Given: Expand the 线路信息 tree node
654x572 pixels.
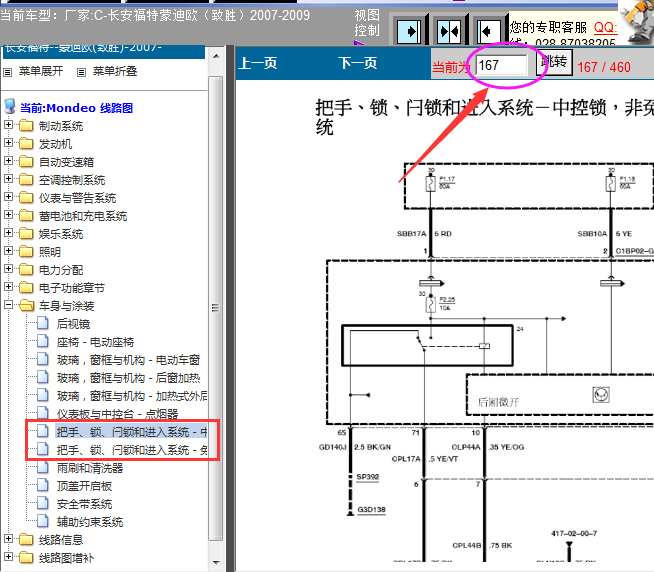Looking at the screenshot, I should point(8,539).
